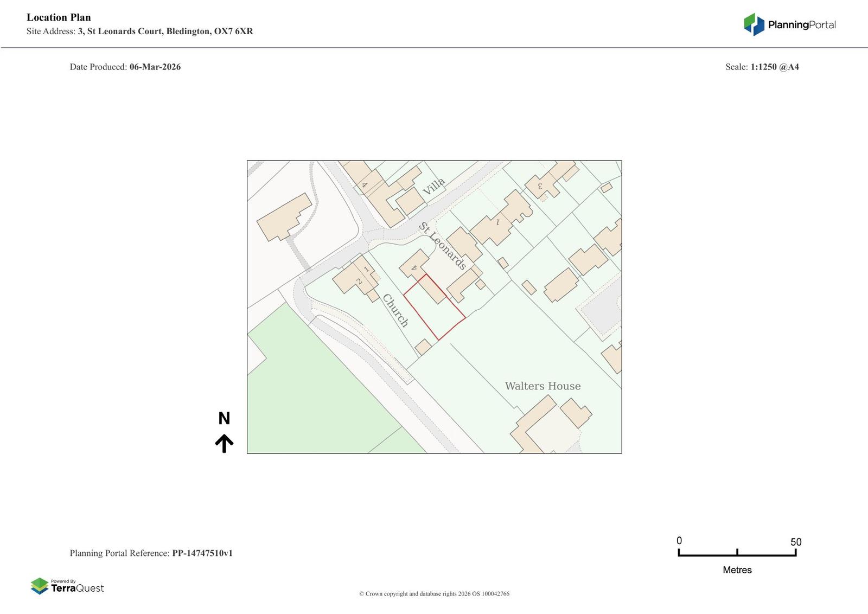
Task: Click the small square outbuilding below Church label
Action: 423,347
